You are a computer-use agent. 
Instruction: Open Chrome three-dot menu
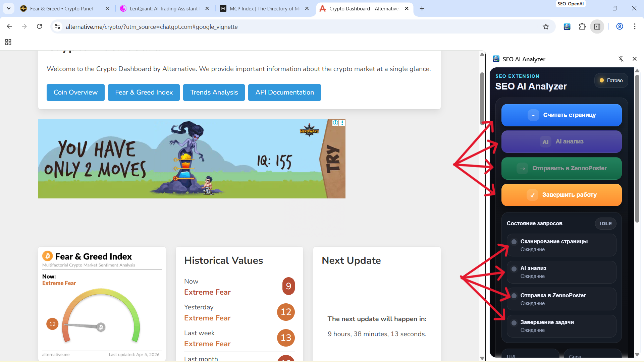[x=635, y=26]
